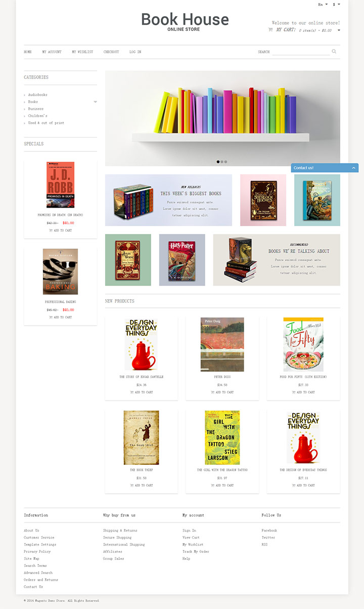Open the Audiobooks category link
The height and width of the screenshot is (609, 364).
point(37,95)
